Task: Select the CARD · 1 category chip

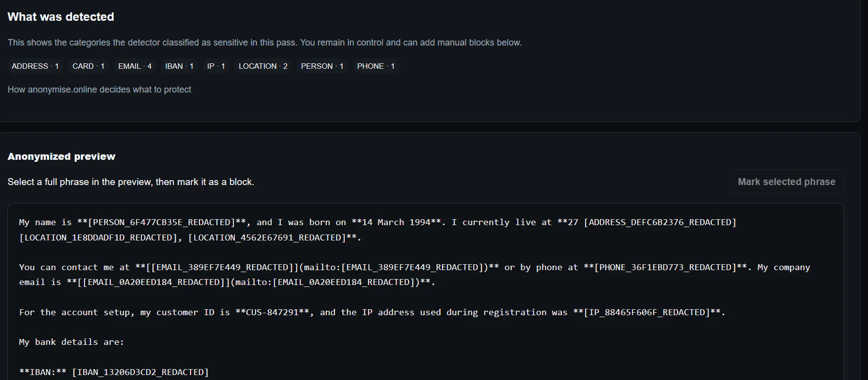Action: click(89, 66)
